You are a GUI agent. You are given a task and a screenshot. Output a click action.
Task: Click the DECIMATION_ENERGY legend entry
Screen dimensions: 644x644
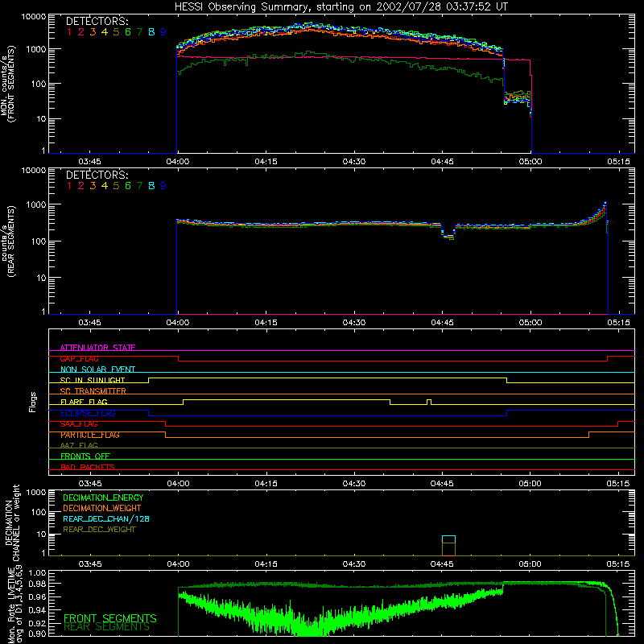pyautogui.click(x=103, y=497)
